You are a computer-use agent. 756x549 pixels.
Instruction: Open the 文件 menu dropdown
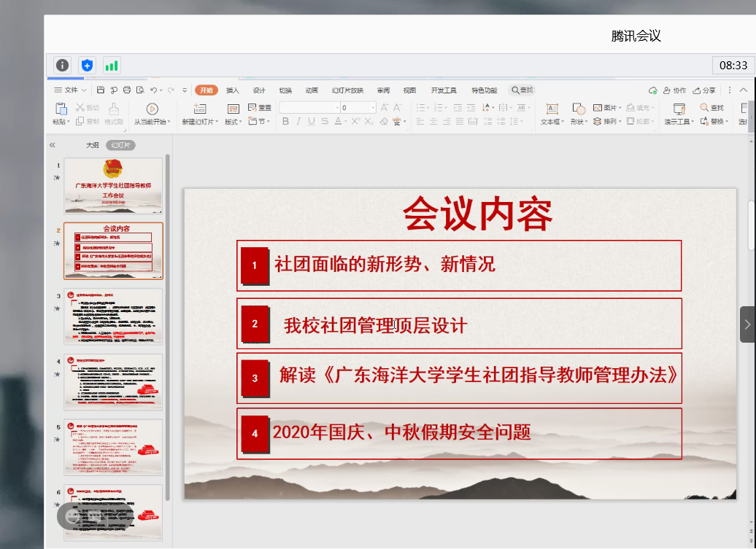coord(70,90)
